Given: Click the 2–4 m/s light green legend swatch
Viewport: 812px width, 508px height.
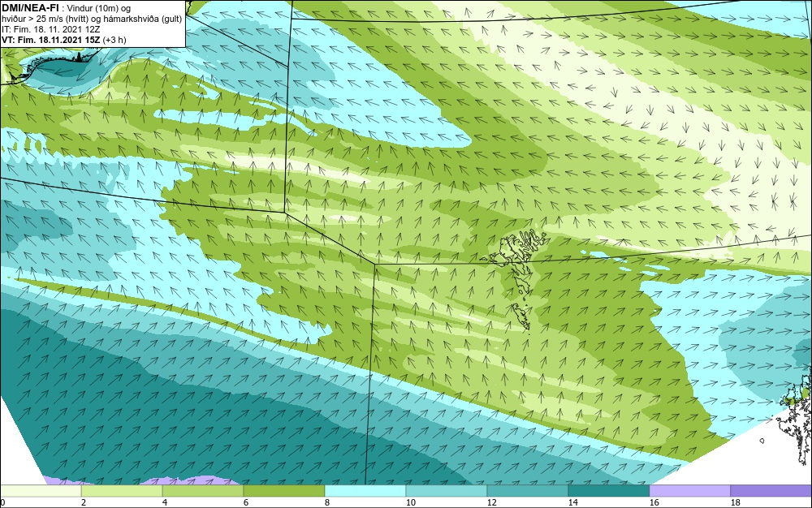Looking at the screenshot, I should point(122,490).
